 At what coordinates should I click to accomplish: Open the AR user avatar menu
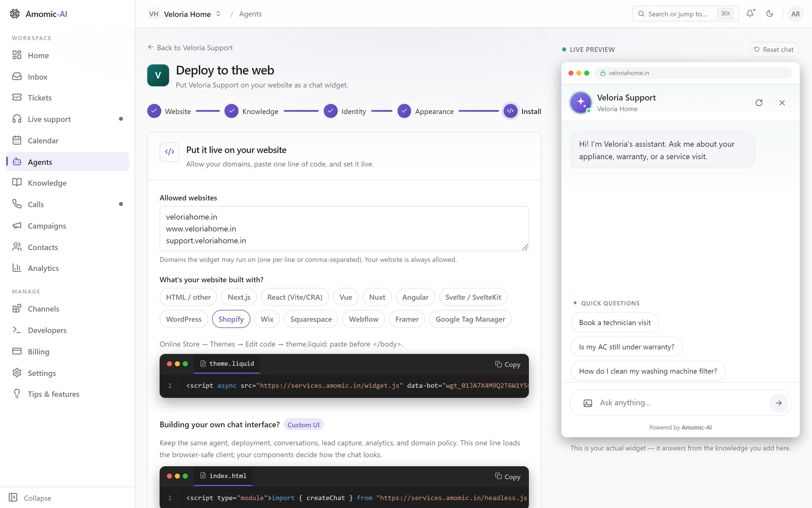[795, 14]
